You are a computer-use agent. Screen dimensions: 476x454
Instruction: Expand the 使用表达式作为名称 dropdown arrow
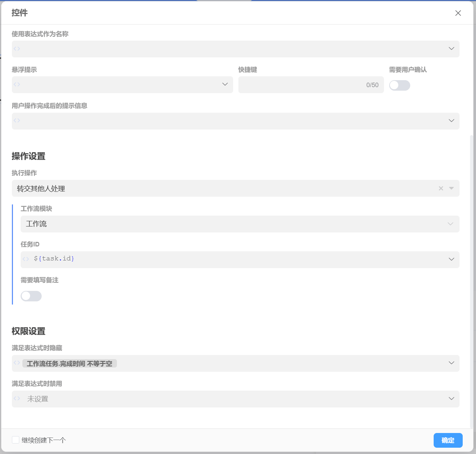451,49
